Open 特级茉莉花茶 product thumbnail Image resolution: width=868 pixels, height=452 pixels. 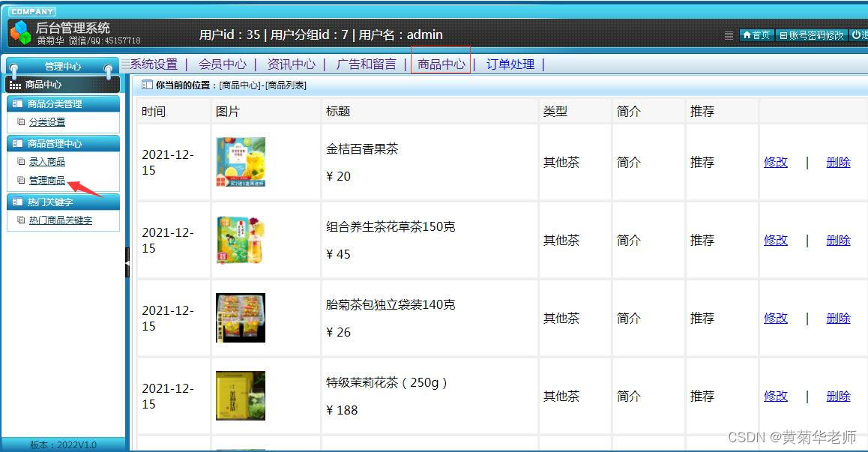tap(241, 396)
